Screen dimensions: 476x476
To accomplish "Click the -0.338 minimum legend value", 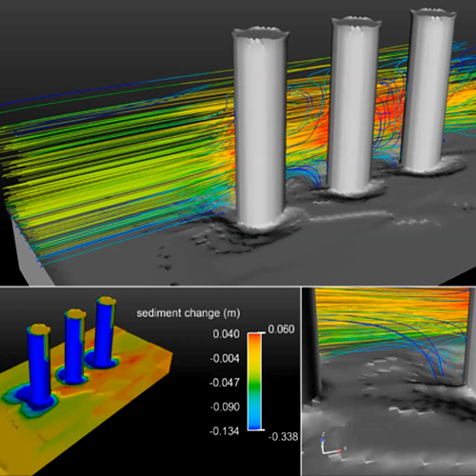I will click(x=283, y=437).
